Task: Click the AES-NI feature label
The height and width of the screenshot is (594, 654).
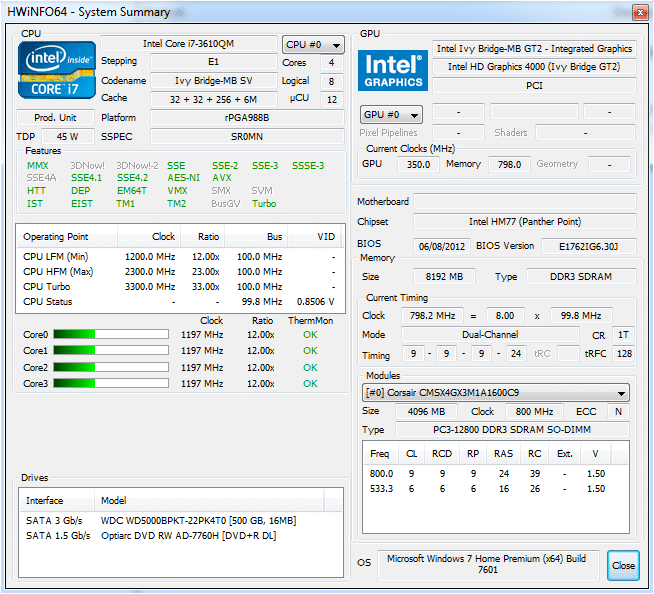Action: click(x=184, y=178)
